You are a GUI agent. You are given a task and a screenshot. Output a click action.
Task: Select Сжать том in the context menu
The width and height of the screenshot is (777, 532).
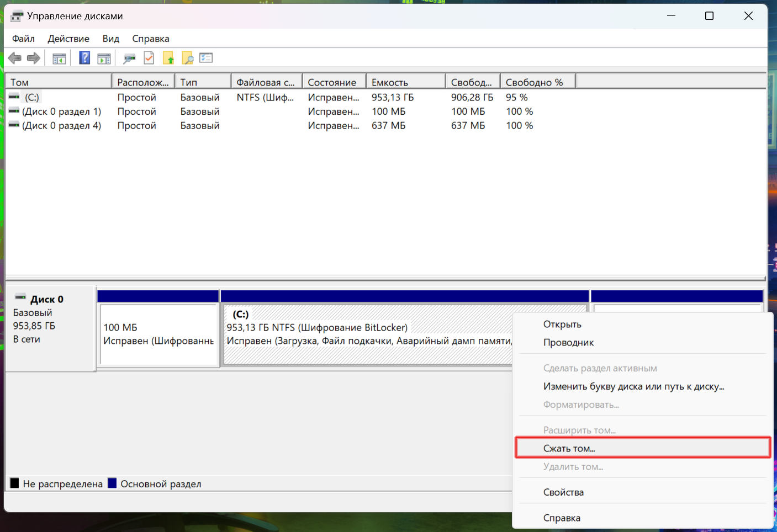[643, 449]
